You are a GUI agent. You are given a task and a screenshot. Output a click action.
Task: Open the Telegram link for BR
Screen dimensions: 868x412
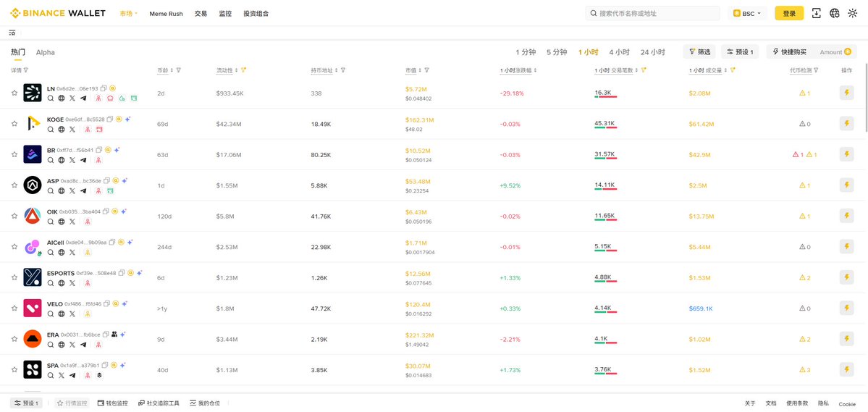click(x=83, y=159)
